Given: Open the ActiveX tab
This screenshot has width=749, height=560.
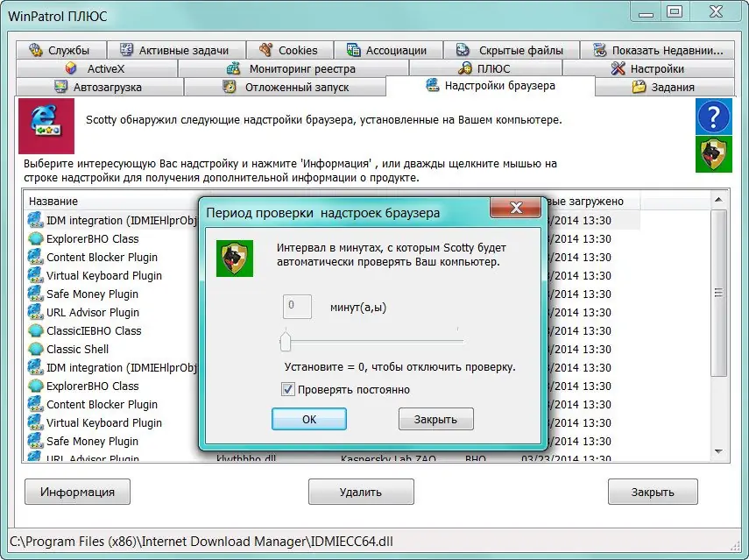Looking at the screenshot, I should pos(96,68).
